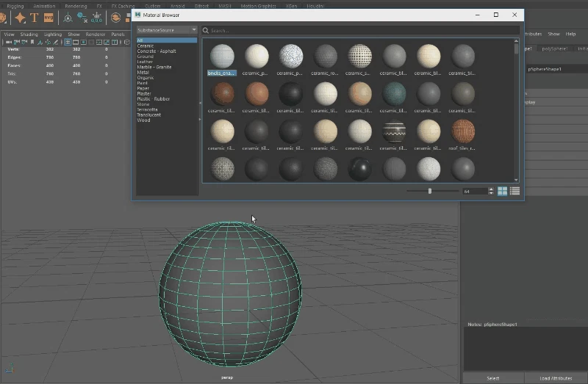Open the Lighting viewport menu
This screenshot has height=384, width=588.
(x=53, y=34)
